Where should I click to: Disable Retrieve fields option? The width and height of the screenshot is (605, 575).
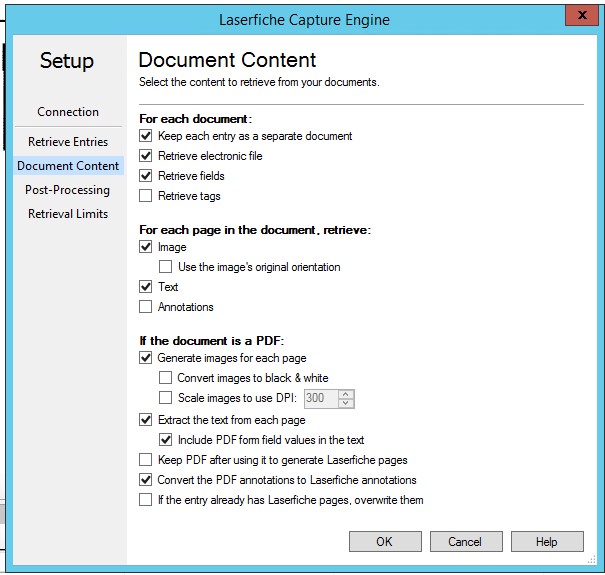pyautogui.click(x=146, y=176)
